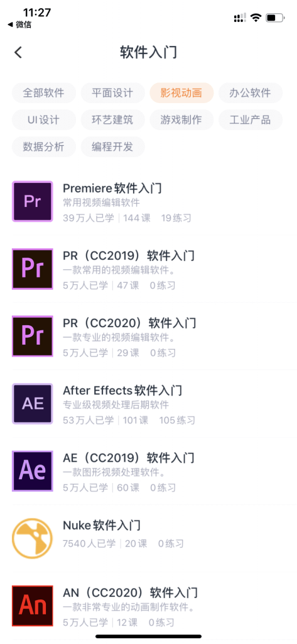
Task: Pick the 工业产品 filter chip
Action: [251, 120]
